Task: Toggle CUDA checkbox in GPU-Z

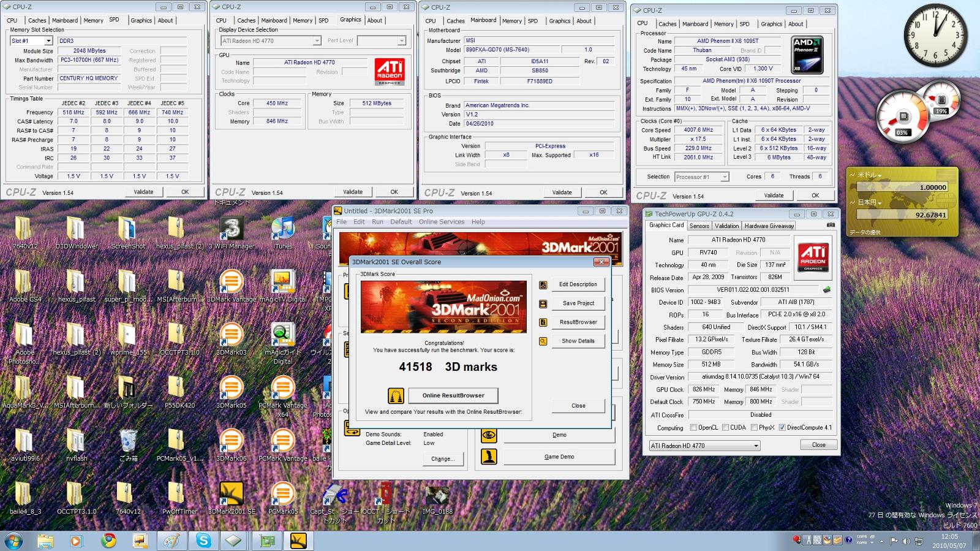Action: coord(725,428)
